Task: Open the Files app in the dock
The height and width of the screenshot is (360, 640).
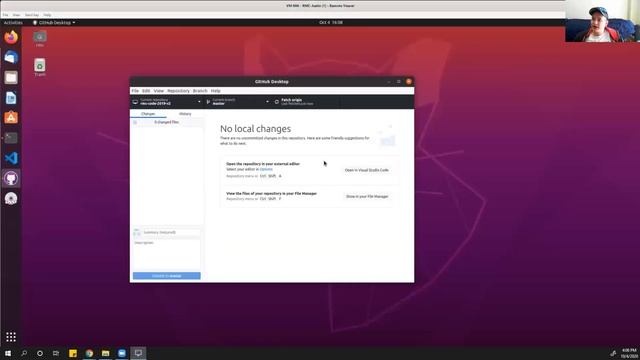Action: (11, 77)
